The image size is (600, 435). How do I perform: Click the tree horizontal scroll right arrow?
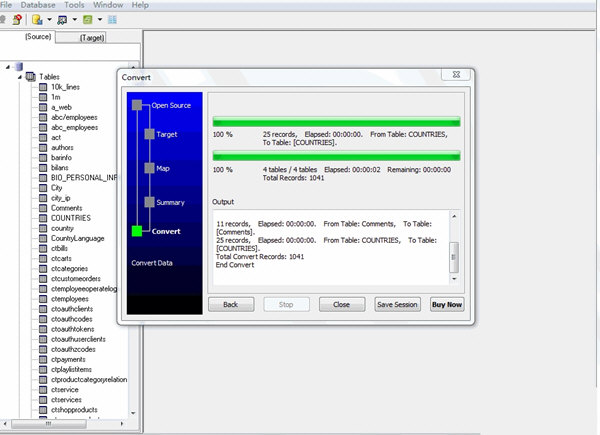[122, 424]
